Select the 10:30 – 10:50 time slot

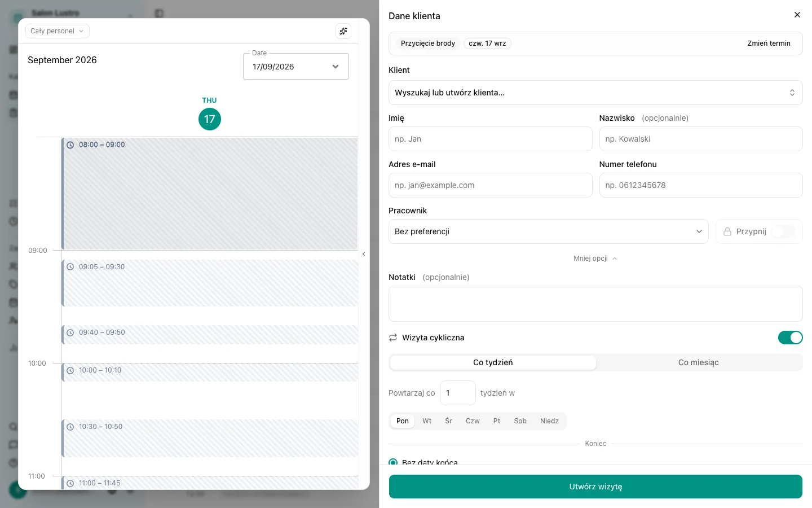click(x=210, y=438)
